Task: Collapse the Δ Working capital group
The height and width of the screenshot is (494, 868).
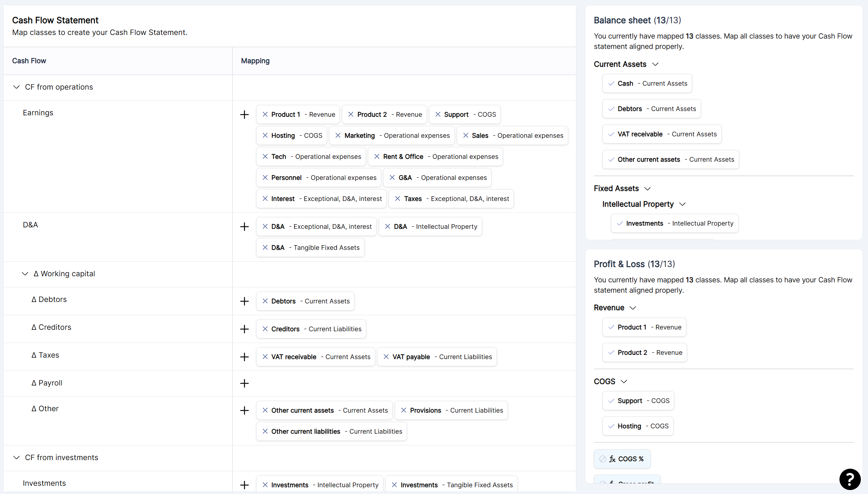Action: [25, 274]
